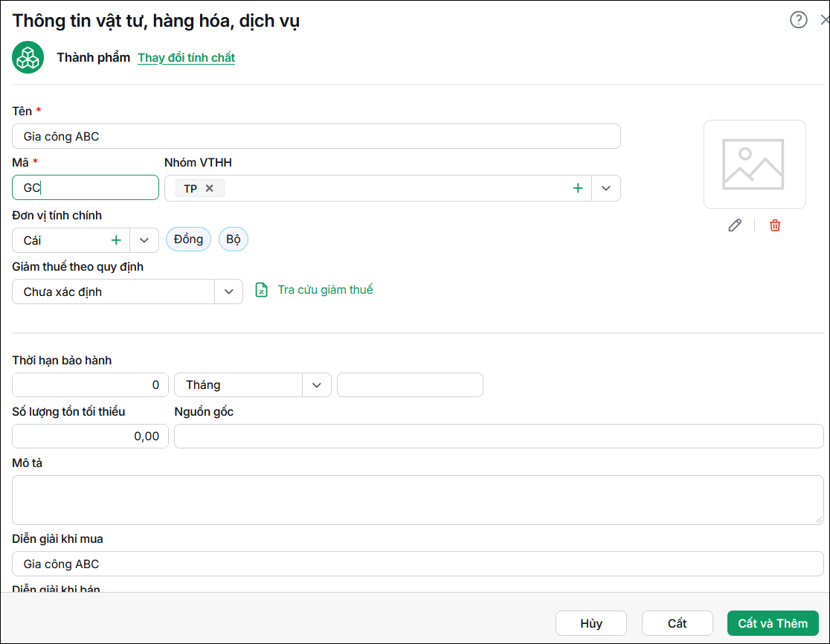
Task: Remove the TP tag from Nhóm VTHH
Action: 209,188
